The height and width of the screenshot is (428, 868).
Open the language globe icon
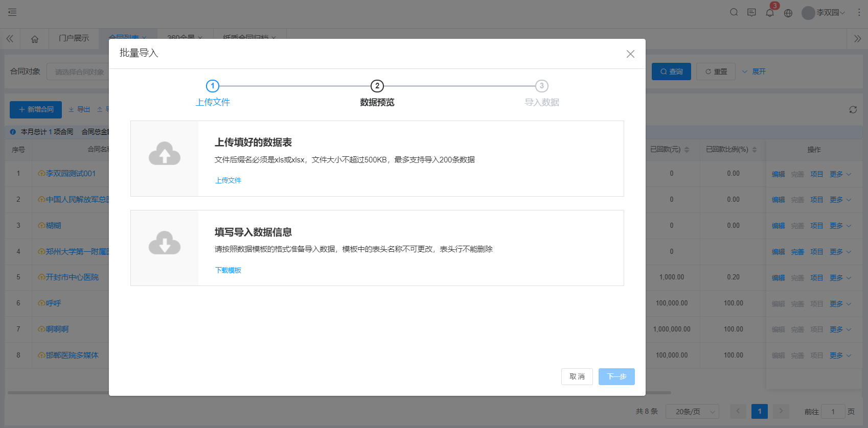[x=788, y=13]
